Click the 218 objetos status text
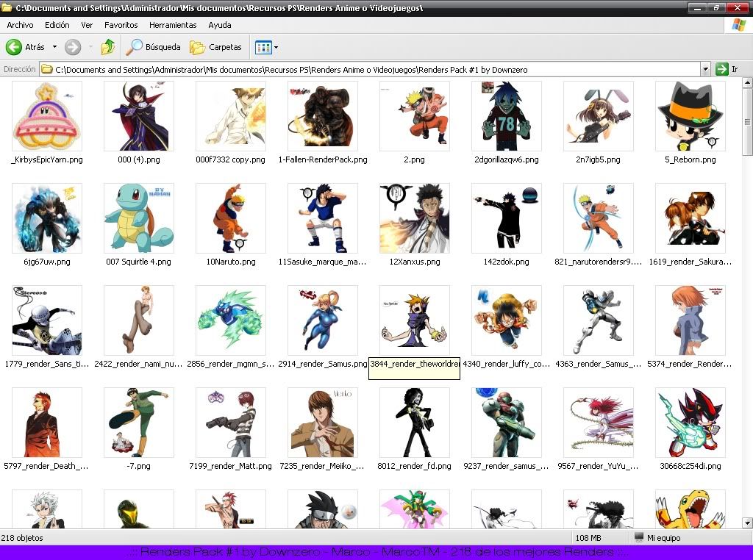Screen dimensions: 753x560 (x=22, y=538)
